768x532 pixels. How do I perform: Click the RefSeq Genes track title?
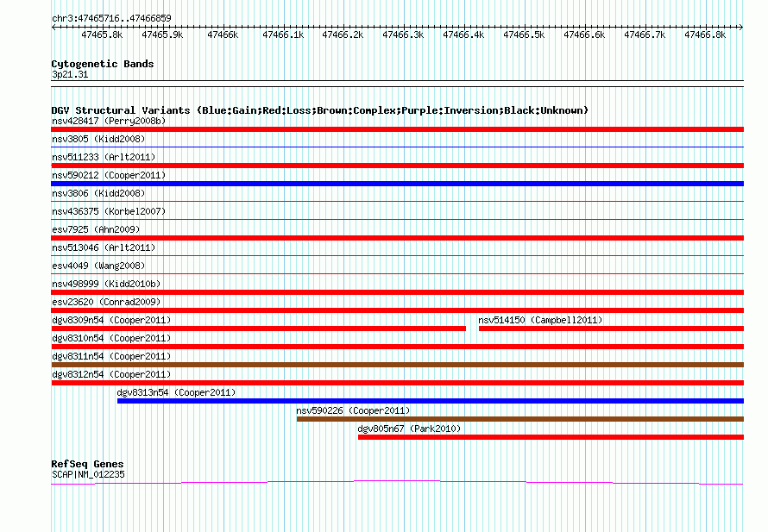[x=87, y=464]
